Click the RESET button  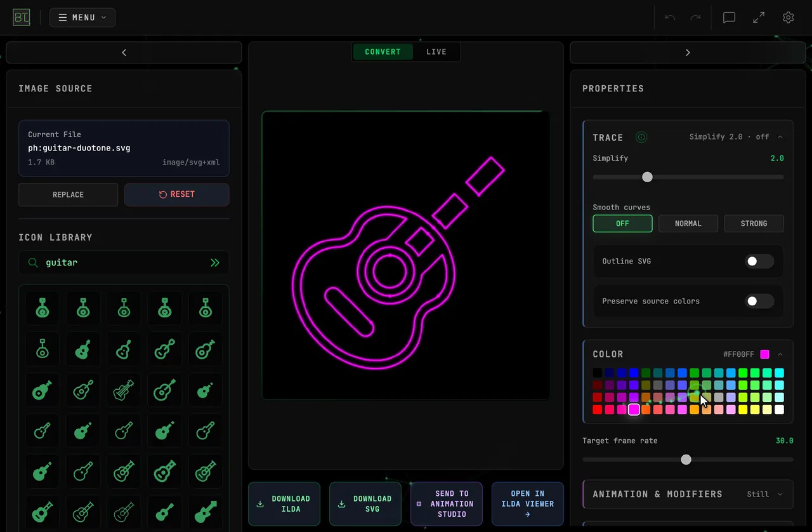(177, 195)
